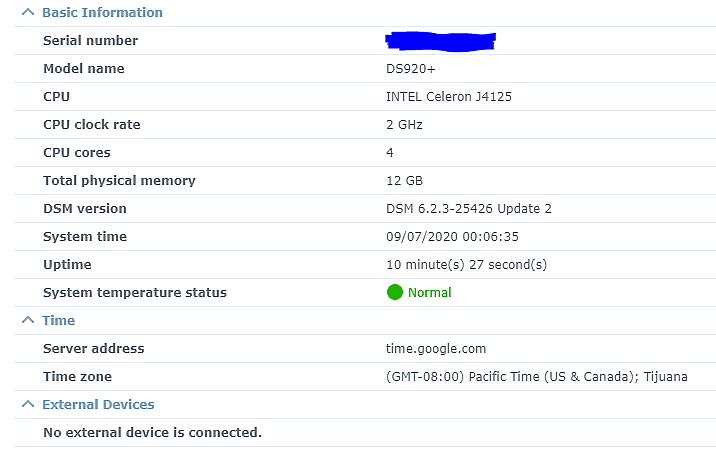Click the No external device message
716x453 pixels.
[x=153, y=432]
